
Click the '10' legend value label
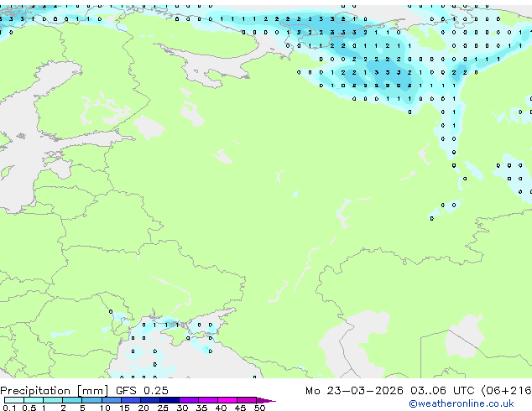(105, 408)
